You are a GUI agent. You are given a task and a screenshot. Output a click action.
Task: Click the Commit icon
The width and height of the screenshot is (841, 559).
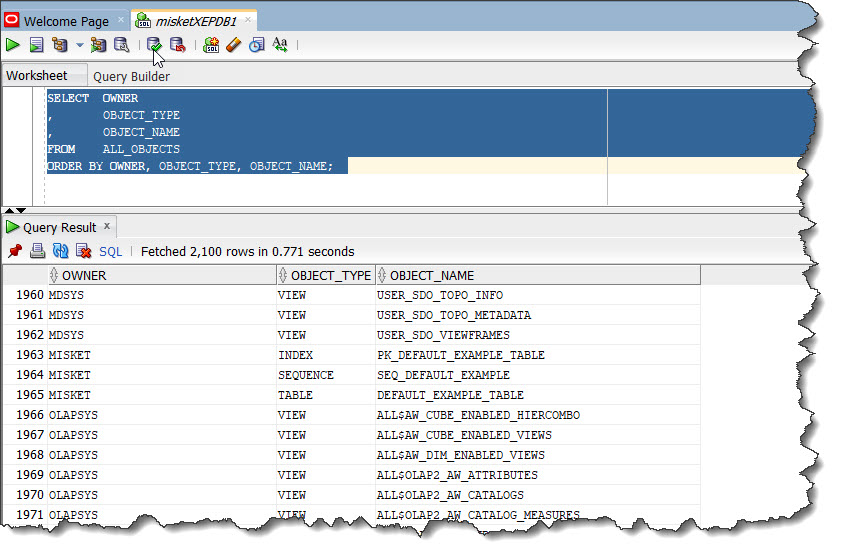(154, 45)
